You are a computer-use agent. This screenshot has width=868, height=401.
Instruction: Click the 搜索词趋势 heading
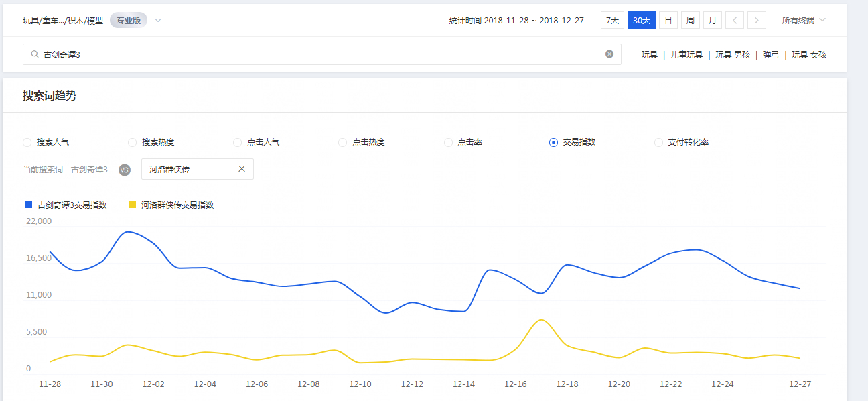click(50, 95)
